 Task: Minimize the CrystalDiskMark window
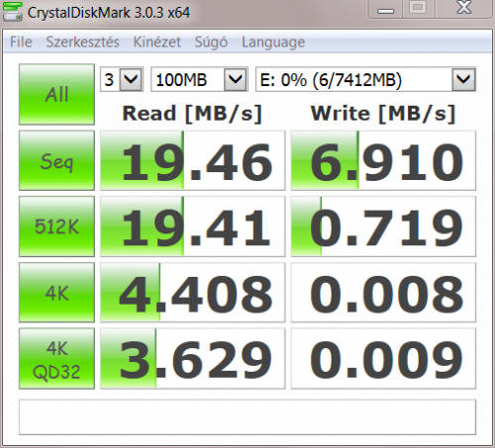tap(385, 9)
